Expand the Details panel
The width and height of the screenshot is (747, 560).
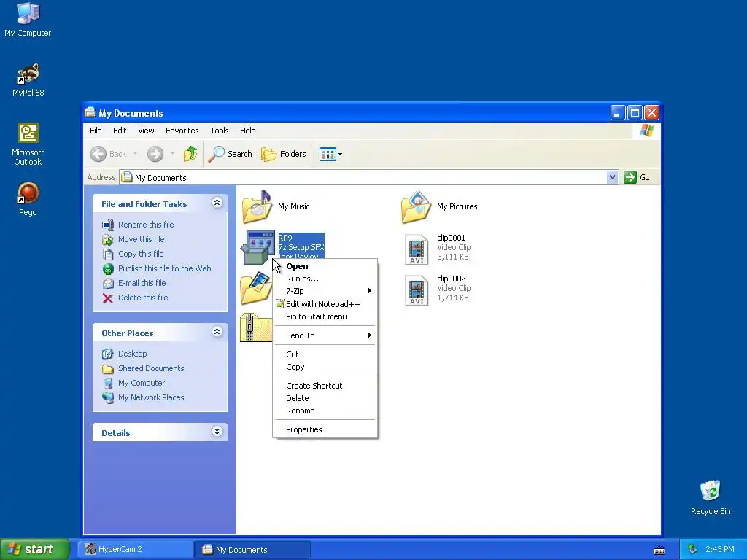pos(217,432)
